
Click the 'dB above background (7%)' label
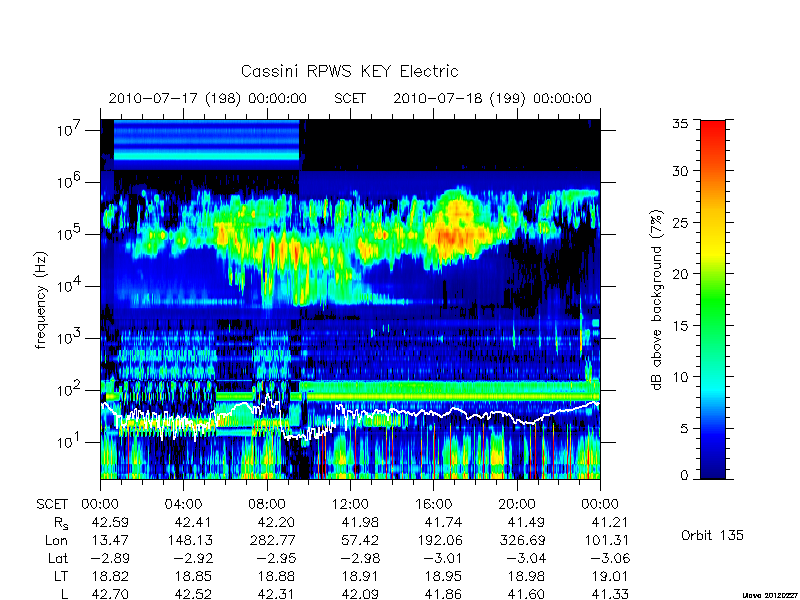pyautogui.click(x=657, y=300)
